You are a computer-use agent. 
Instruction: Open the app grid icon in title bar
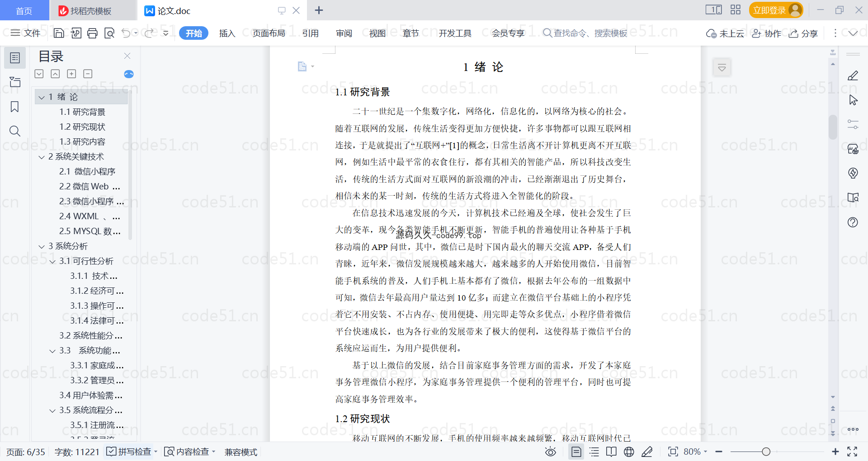point(736,10)
